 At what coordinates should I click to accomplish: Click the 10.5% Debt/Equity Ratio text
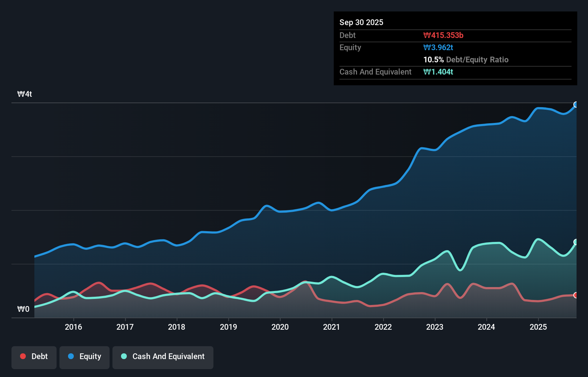click(466, 59)
